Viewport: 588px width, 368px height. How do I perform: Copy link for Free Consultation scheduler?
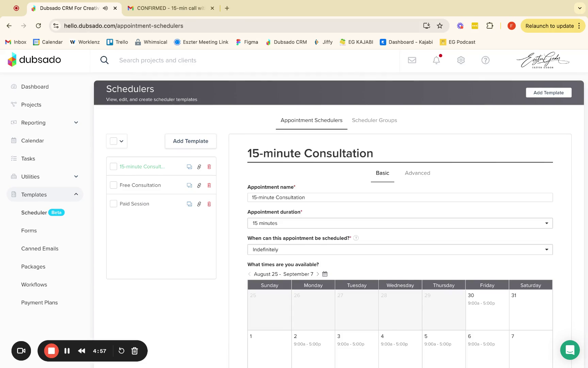click(x=199, y=185)
